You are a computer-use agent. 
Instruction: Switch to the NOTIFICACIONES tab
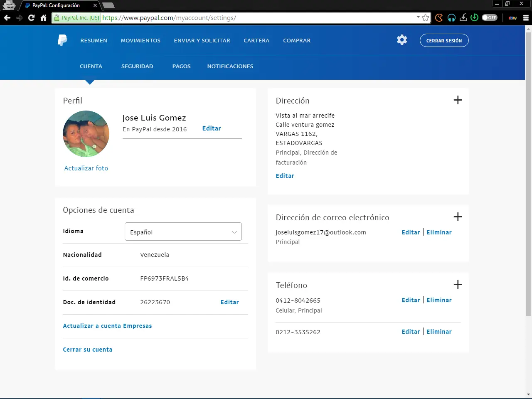tap(230, 66)
